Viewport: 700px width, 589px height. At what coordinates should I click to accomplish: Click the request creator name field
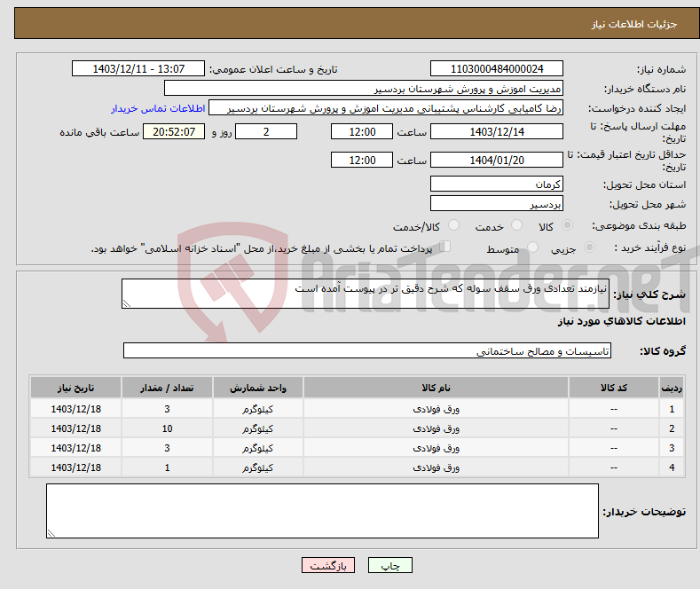click(x=386, y=108)
